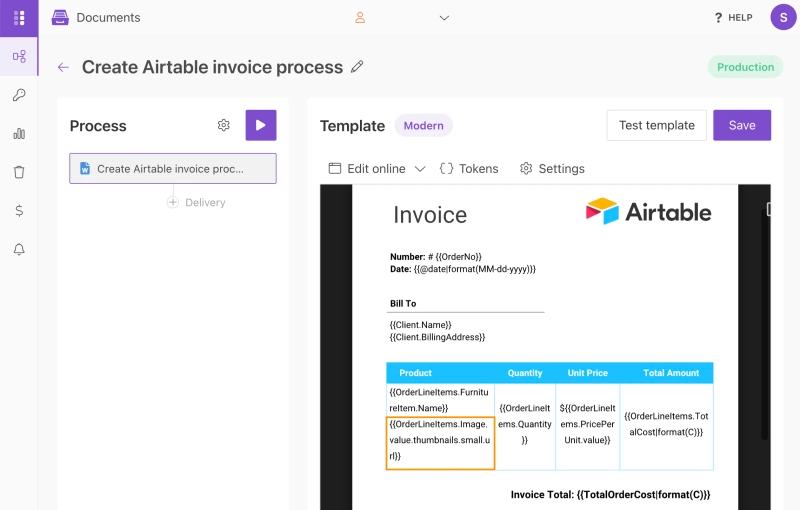Click the orange user account icon
800x510 pixels.
(360, 18)
